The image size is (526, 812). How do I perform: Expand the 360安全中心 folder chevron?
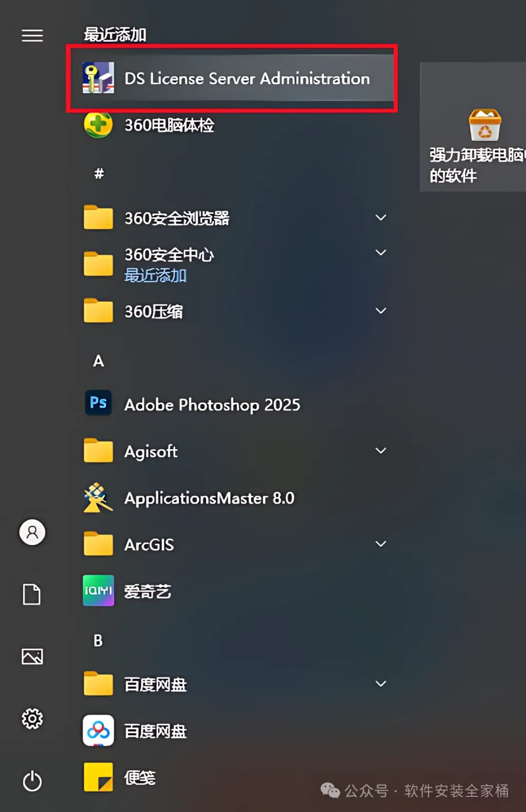[x=381, y=253]
